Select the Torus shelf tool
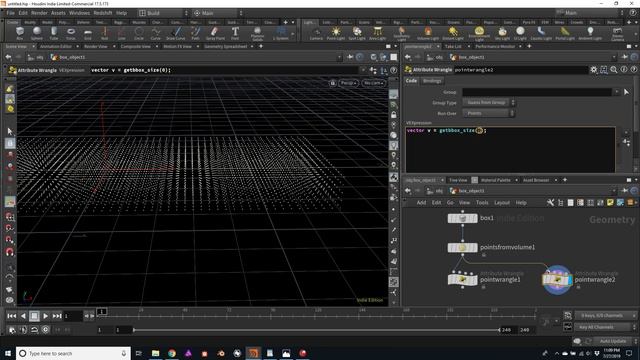Viewport: 640px width, 360px height. point(71,33)
